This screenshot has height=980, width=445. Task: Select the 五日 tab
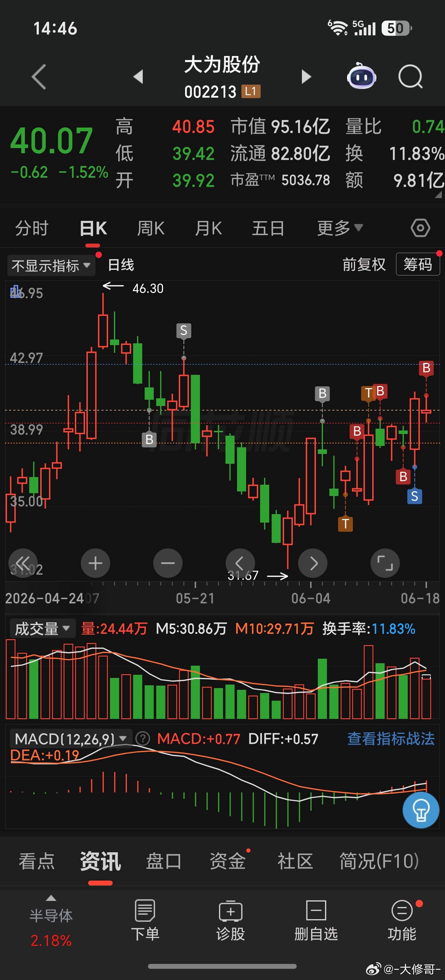pyautogui.click(x=268, y=228)
